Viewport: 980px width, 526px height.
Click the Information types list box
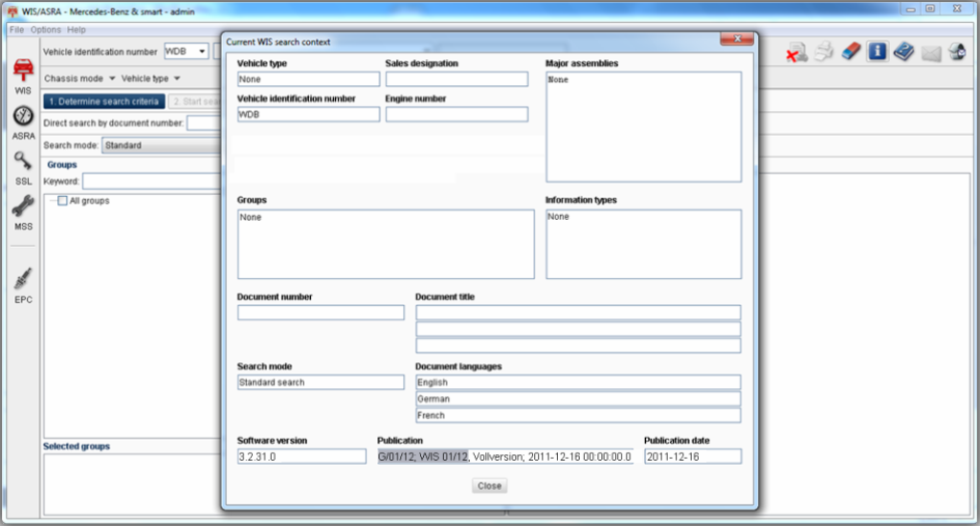pyautogui.click(x=643, y=244)
